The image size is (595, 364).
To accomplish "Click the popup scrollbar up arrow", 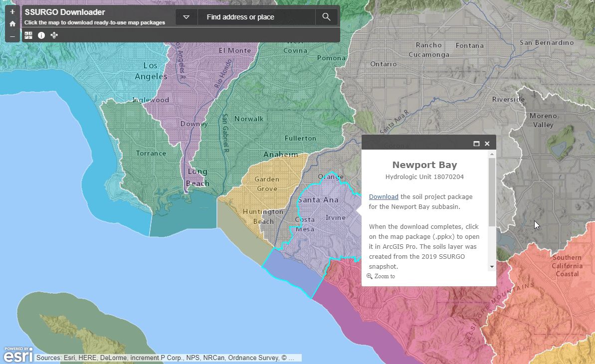I will [x=492, y=154].
